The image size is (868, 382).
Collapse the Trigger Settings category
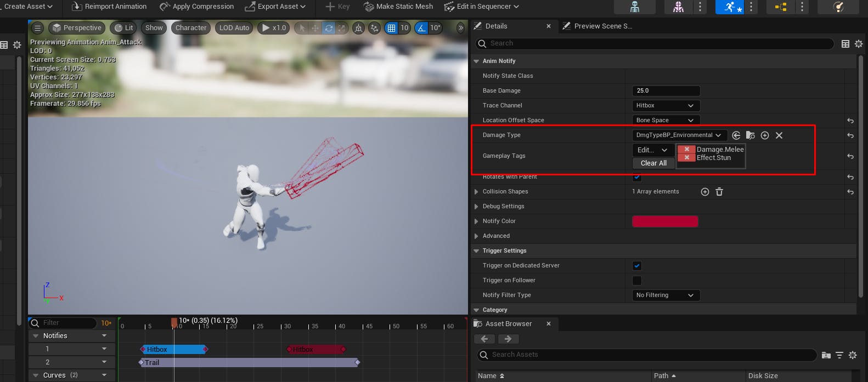coord(476,251)
